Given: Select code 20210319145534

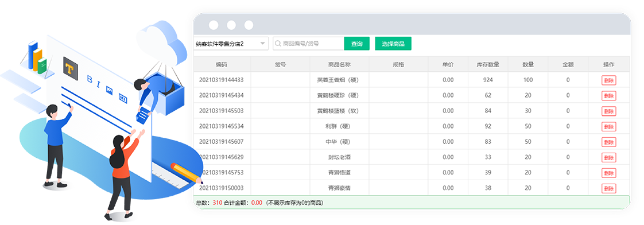Looking at the screenshot, I should [222, 126].
